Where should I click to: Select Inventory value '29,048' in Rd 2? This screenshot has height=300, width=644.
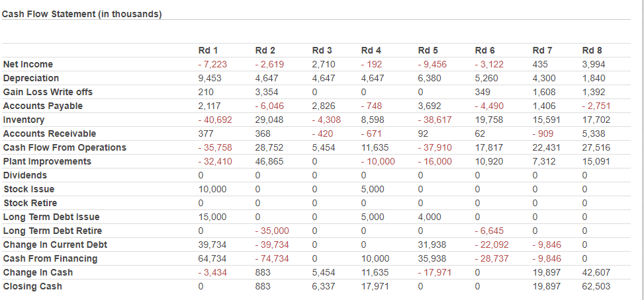click(x=269, y=120)
